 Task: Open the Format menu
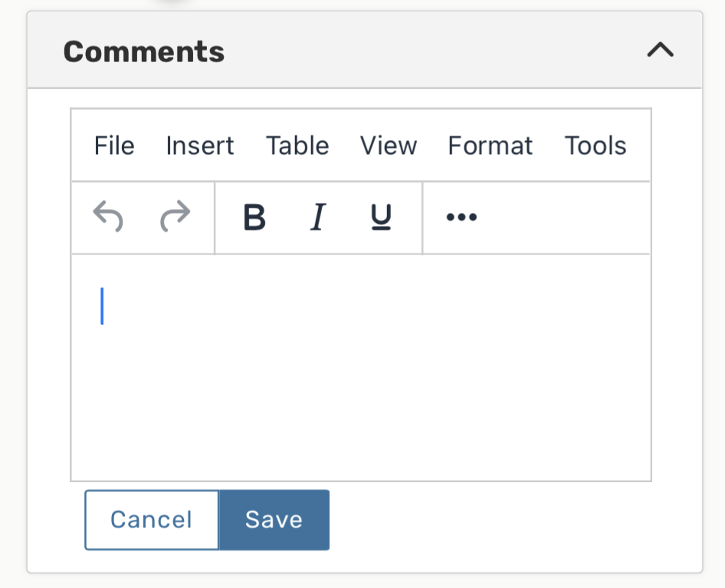coord(490,146)
